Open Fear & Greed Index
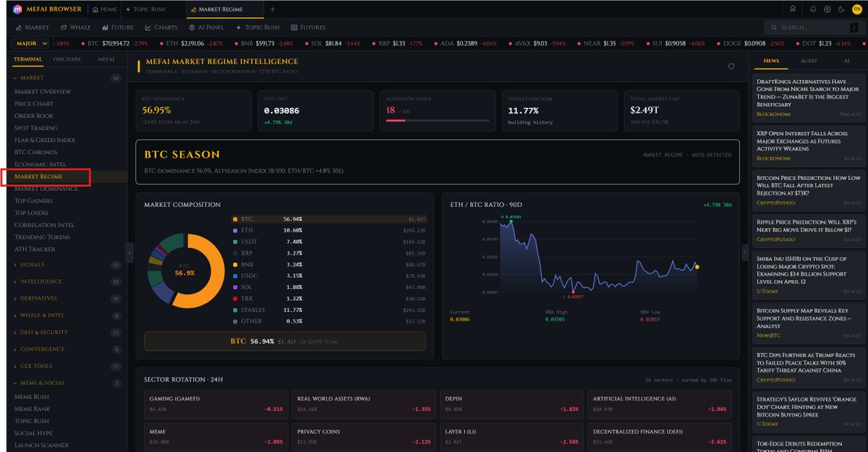Viewport: 868px width, 452px height. click(45, 140)
